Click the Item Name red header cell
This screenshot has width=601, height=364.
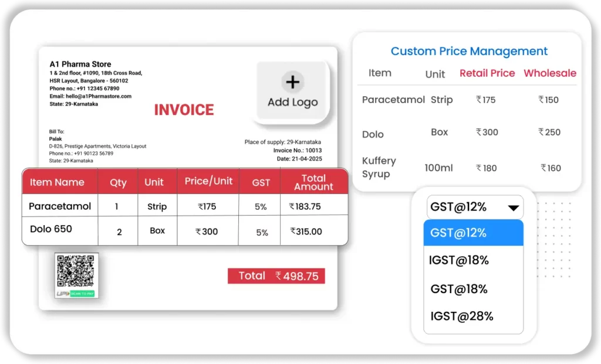pyautogui.click(x=57, y=182)
